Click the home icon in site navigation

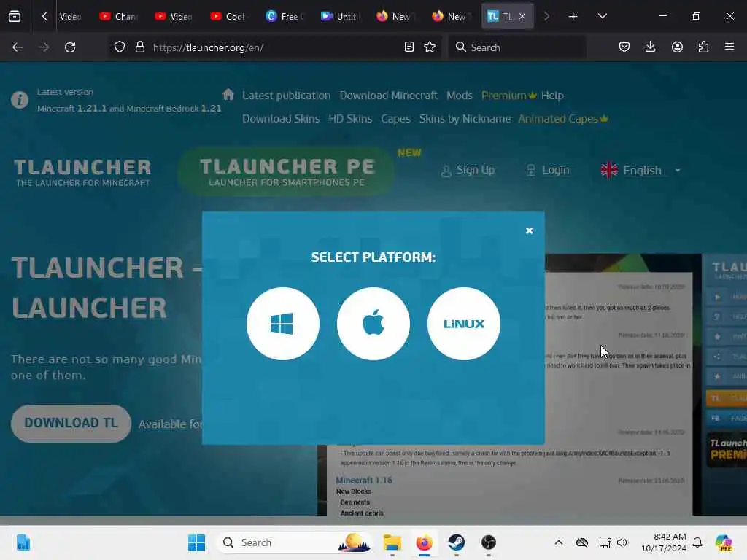point(228,94)
